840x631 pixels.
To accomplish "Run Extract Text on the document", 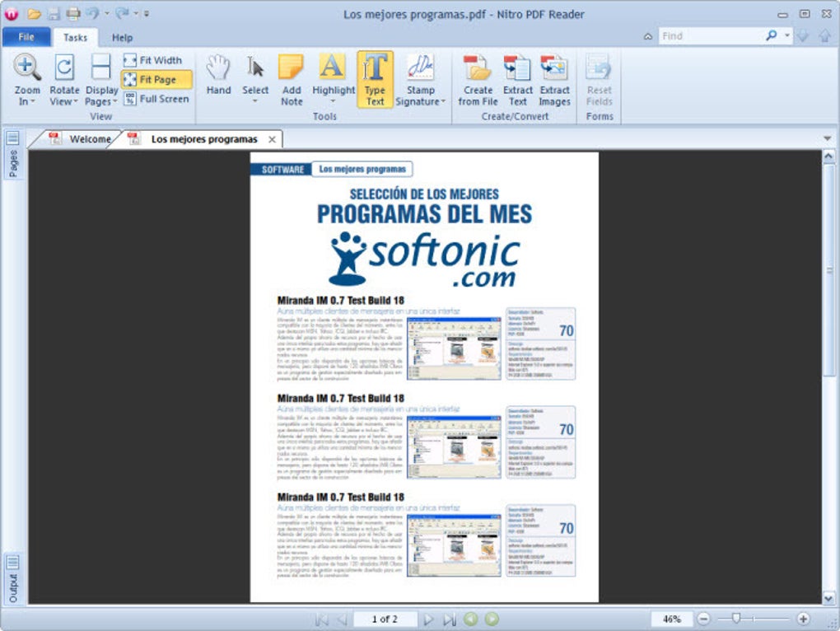I will (x=517, y=78).
